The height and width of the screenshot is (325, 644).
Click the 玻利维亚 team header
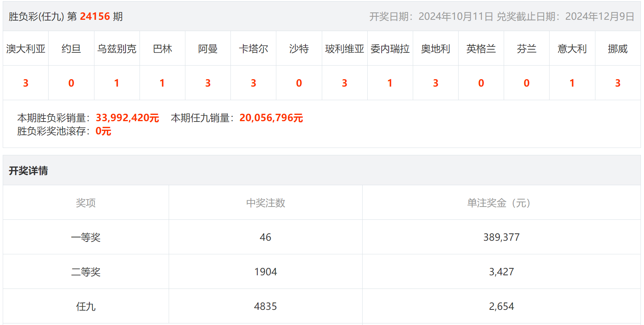344,49
